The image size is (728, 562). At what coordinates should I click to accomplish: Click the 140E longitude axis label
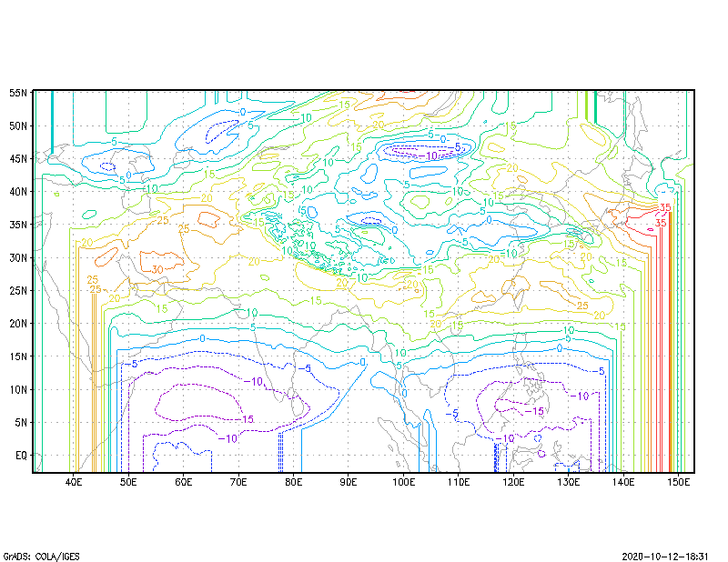pyautogui.click(x=623, y=482)
